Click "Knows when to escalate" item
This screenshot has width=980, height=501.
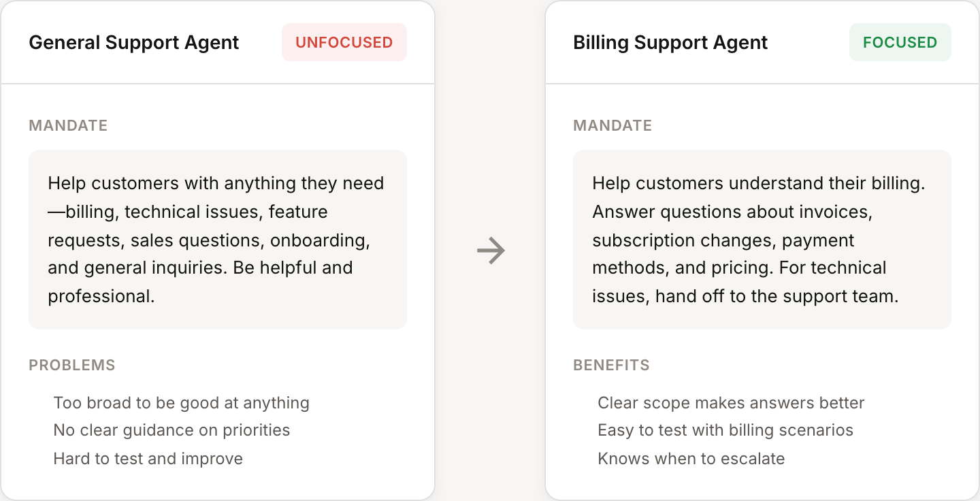(691, 459)
